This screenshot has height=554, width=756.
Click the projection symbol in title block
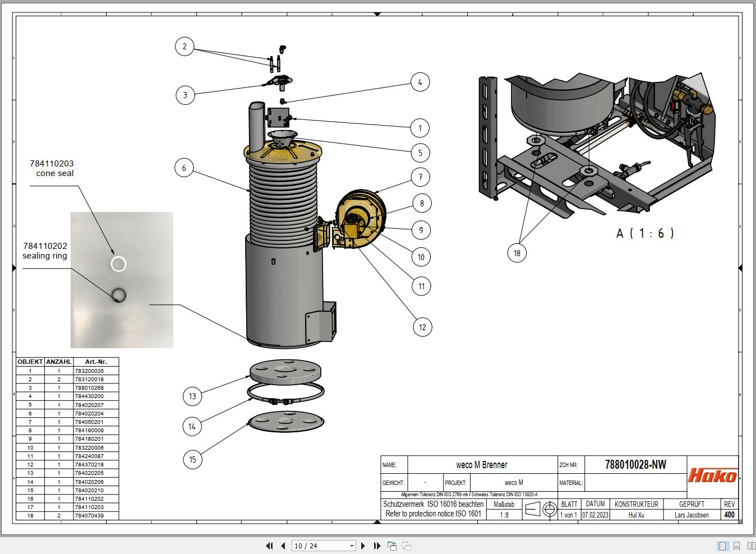point(541,509)
